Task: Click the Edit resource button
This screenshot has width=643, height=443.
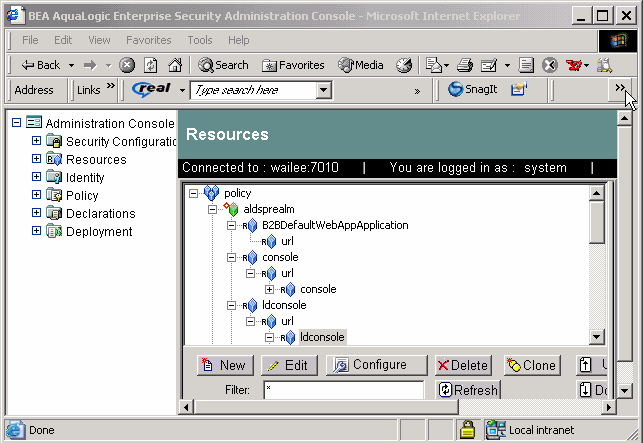Action: [x=289, y=365]
